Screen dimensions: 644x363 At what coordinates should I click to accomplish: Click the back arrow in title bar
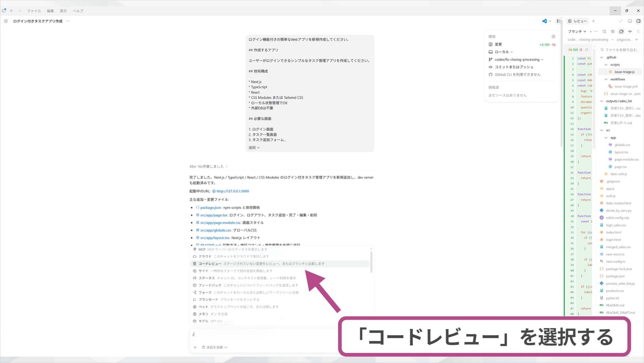click(x=12, y=11)
